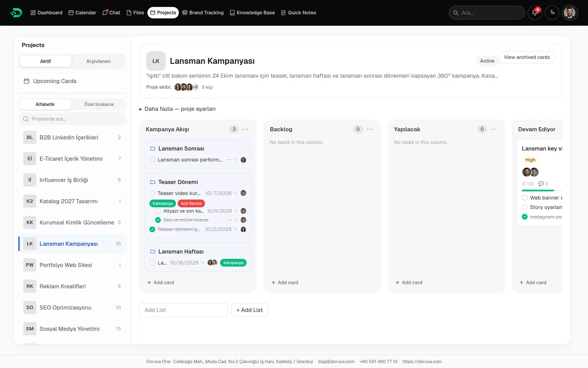
Task: Open Backlog column options menu
Action: tap(370, 129)
